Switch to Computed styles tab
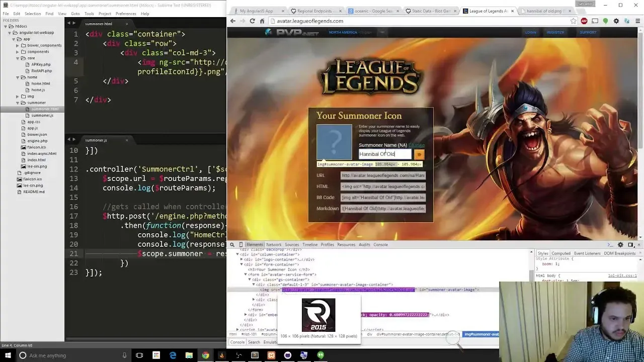Screen dimensions: 644x362 click(x=561, y=253)
